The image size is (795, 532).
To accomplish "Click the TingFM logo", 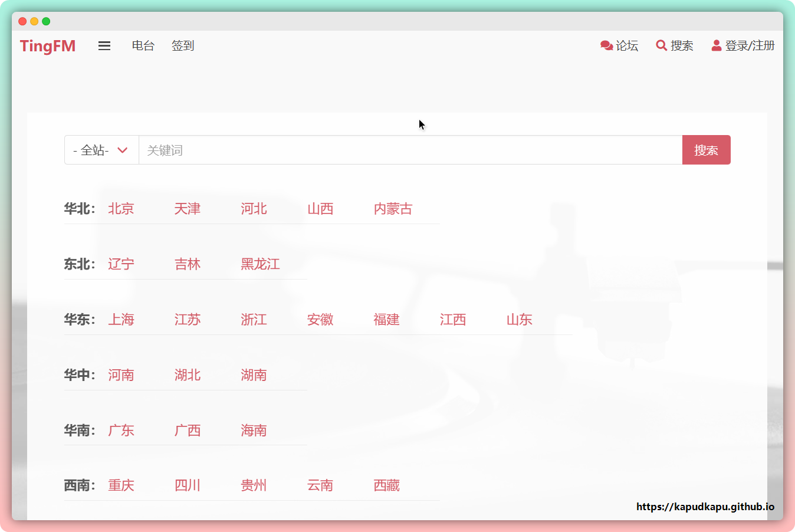I will pos(48,46).
